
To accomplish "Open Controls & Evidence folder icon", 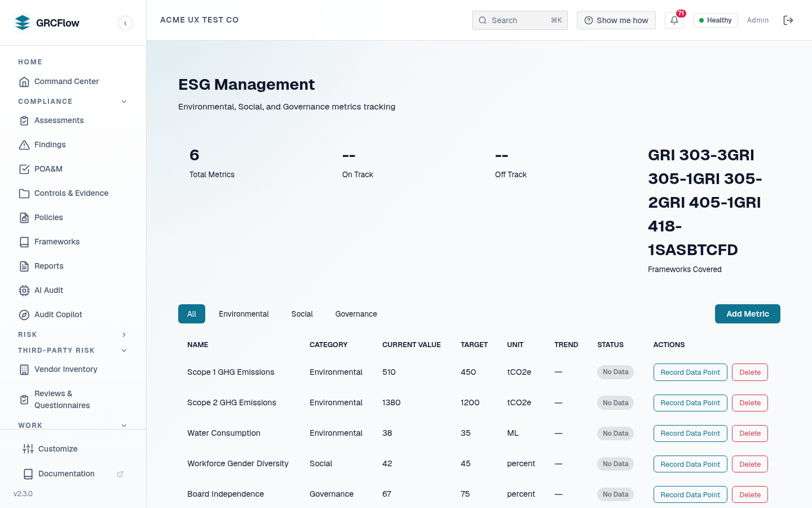I will pyautogui.click(x=24, y=194).
